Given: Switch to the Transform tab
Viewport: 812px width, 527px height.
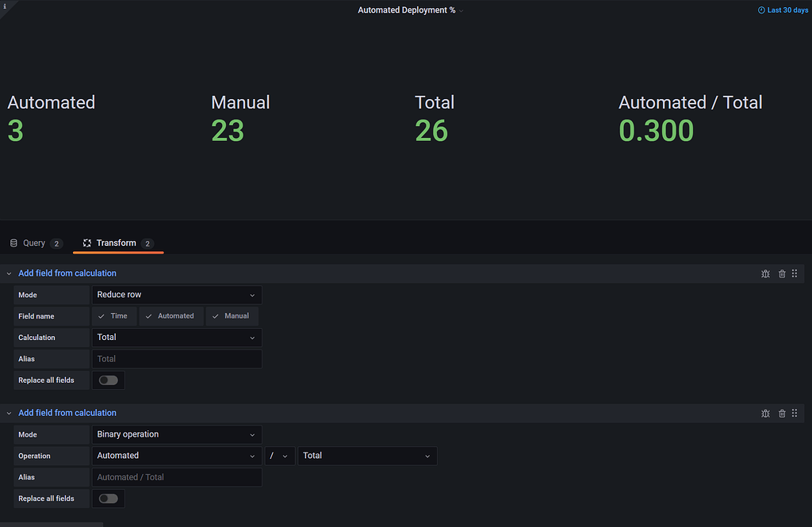Looking at the screenshot, I should click(x=116, y=242).
